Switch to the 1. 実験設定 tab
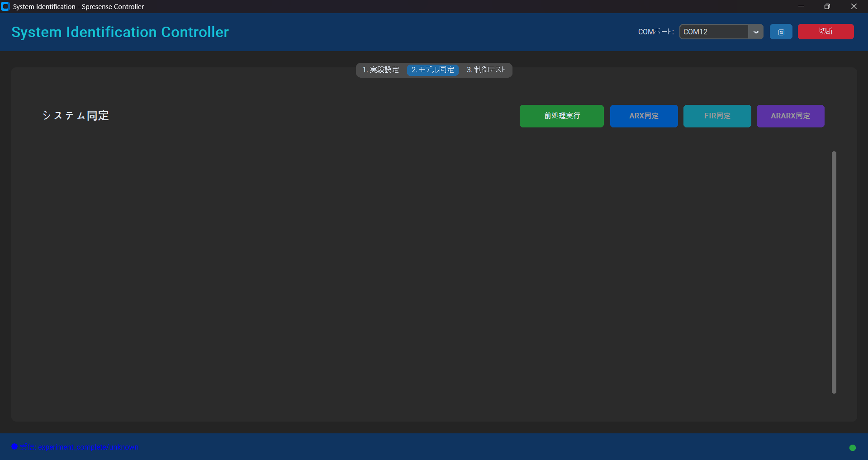868x460 pixels. 380,70
